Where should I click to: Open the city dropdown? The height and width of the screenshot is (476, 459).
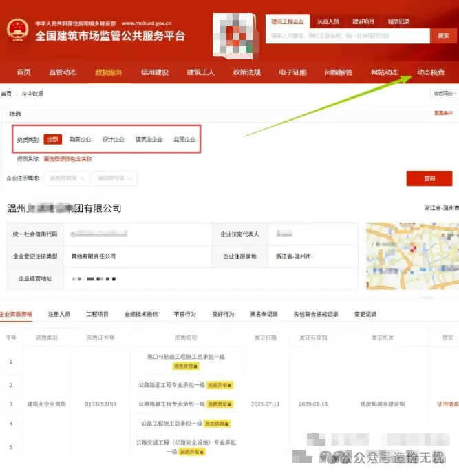point(115,178)
